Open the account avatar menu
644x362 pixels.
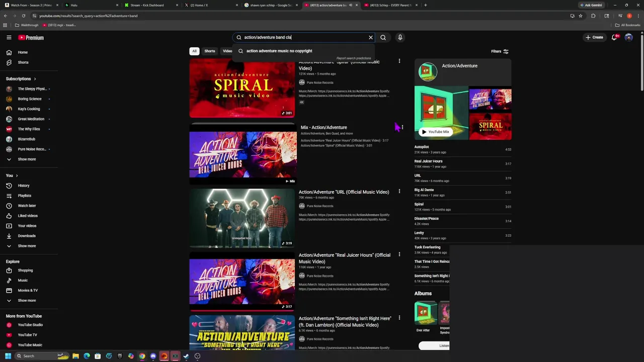coord(628,37)
